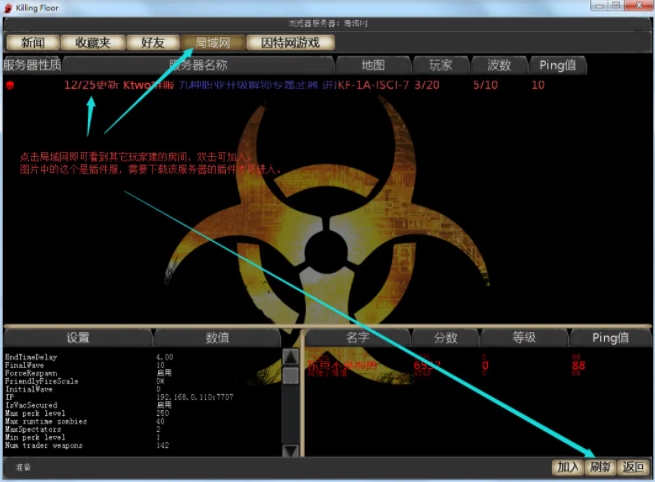Select the Num trader weapons row
Screen dimensions: 655x482
(x=142, y=445)
